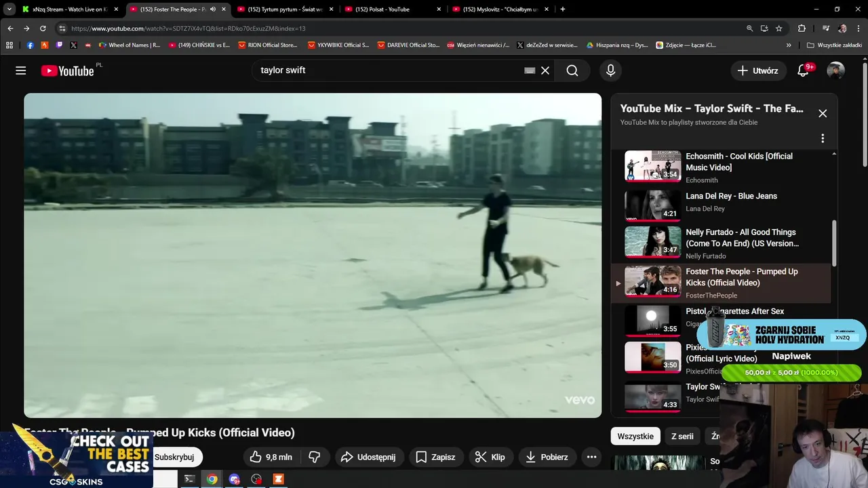Open the playlist three-dot options menu
Image resolution: width=868 pixels, height=488 pixels.
point(823,138)
